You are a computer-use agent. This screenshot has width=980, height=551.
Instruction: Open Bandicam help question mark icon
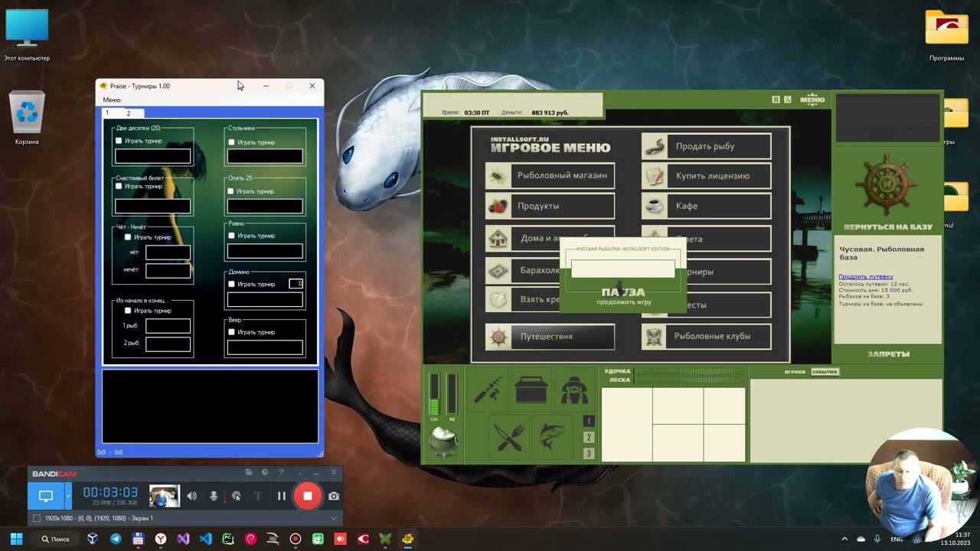click(281, 473)
